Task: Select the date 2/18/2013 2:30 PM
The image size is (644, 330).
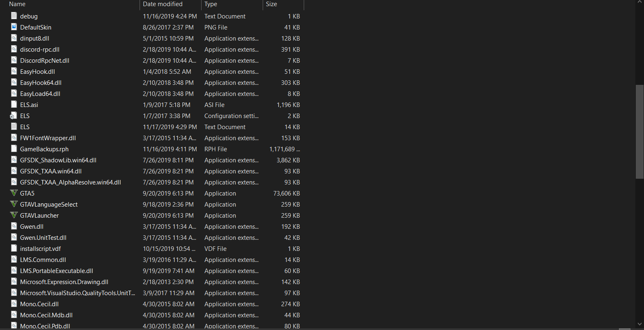Action: tap(168, 282)
